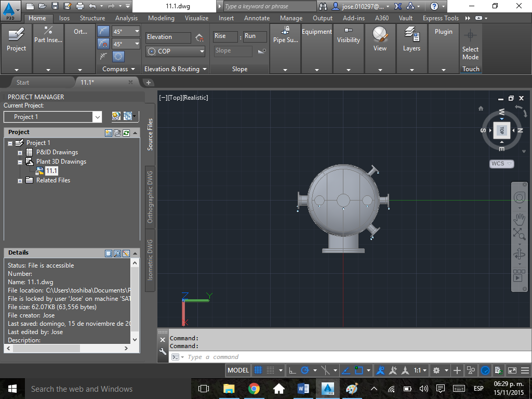The height and width of the screenshot is (399, 532).
Task: Click the Zoom Extents navigation bar icon
Action: (x=519, y=234)
